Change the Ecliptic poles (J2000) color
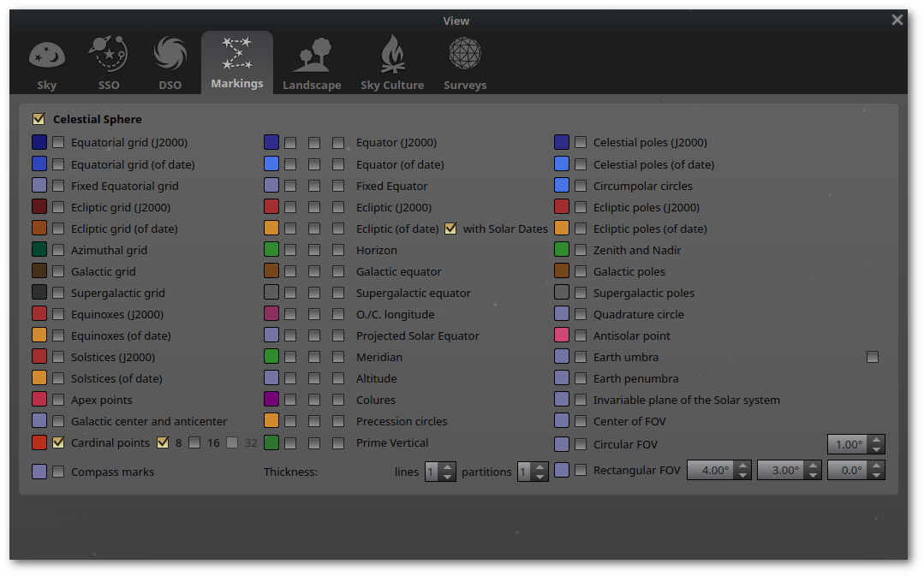The width and height of the screenshot is (924, 576). coord(562,207)
